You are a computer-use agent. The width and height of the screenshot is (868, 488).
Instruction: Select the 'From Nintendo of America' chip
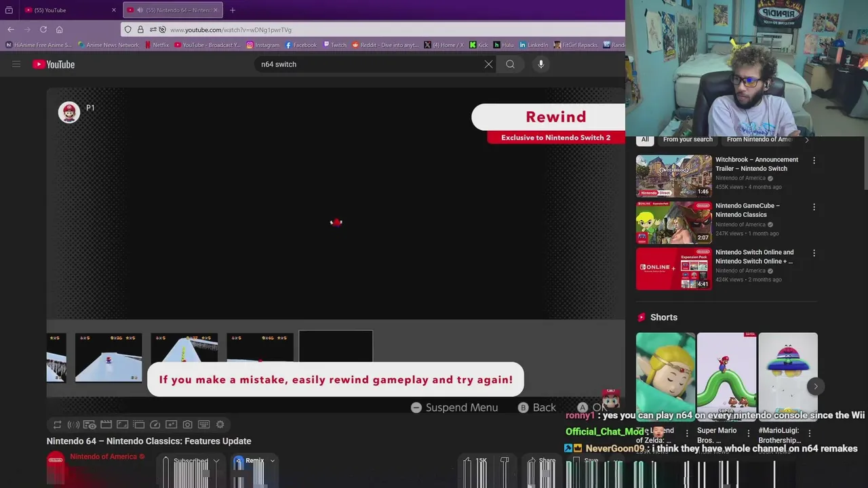click(759, 140)
